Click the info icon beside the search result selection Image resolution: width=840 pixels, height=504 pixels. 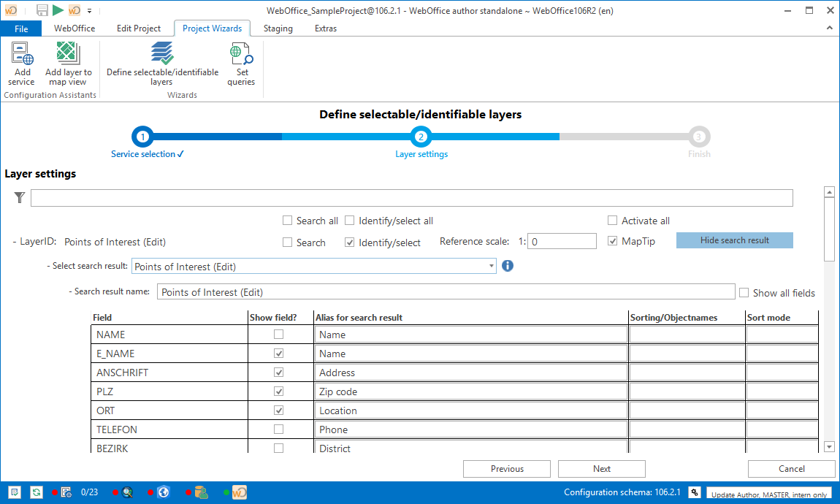[x=507, y=265]
